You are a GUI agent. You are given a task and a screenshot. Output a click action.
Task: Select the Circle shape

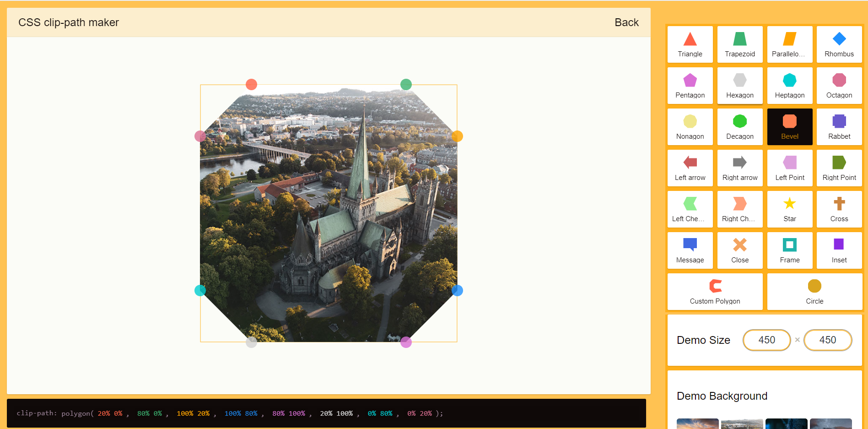pos(814,292)
